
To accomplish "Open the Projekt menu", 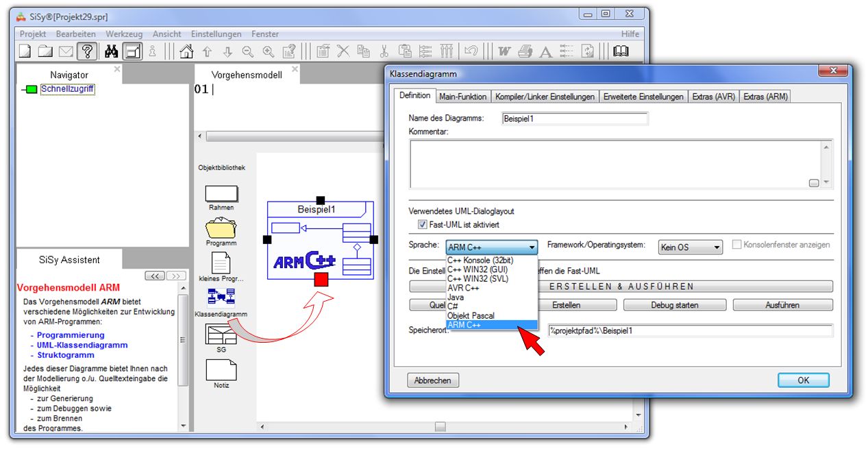I will [x=33, y=34].
